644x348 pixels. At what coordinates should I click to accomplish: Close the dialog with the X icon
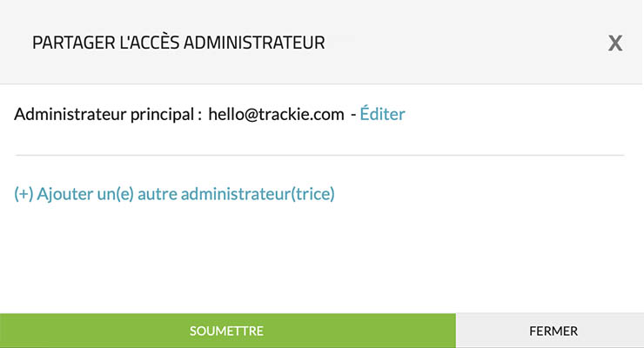[x=614, y=43]
